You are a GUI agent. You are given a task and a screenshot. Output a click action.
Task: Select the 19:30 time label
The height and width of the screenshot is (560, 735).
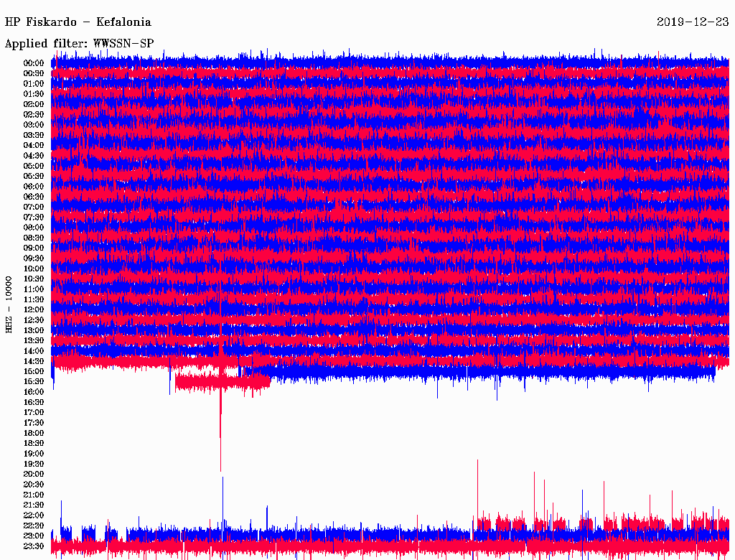coord(34,465)
